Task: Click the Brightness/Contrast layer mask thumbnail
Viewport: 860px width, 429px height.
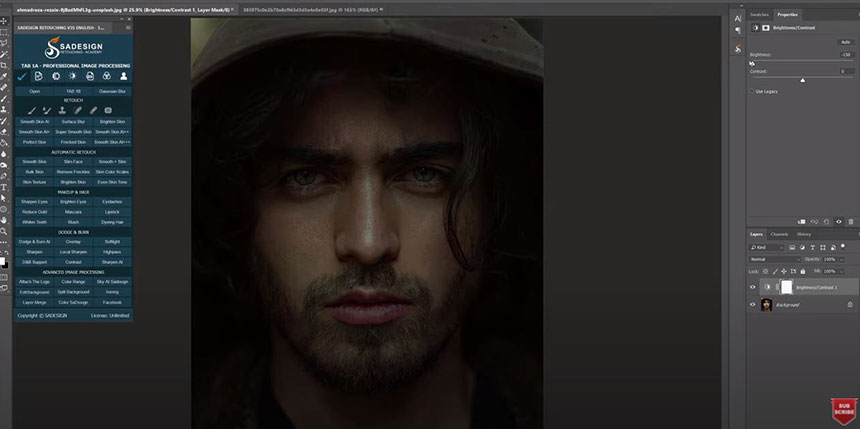Action: (x=786, y=287)
